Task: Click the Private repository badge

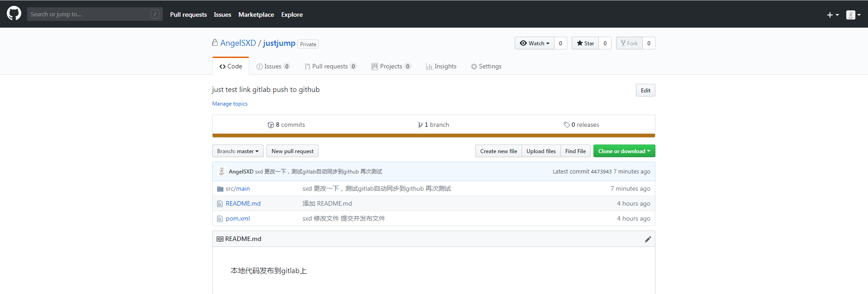Action: tap(308, 44)
